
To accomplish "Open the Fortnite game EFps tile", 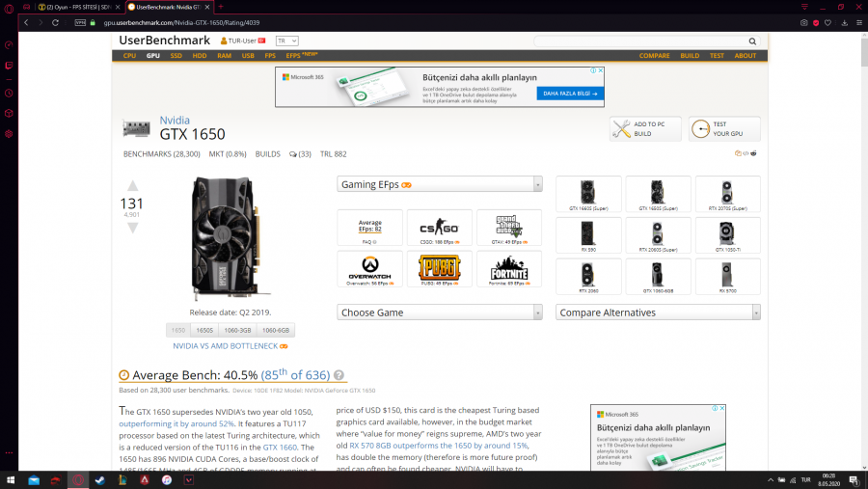I will tap(509, 269).
